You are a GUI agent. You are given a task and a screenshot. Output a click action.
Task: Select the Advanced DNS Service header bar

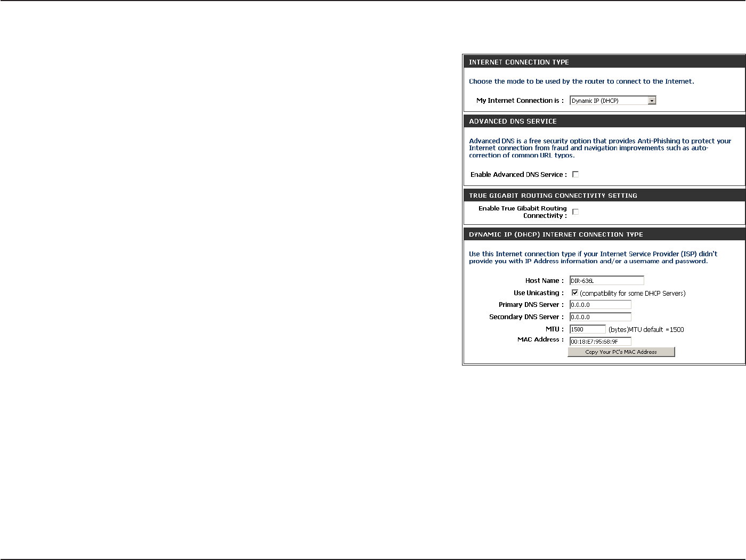pyautogui.click(x=604, y=121)
